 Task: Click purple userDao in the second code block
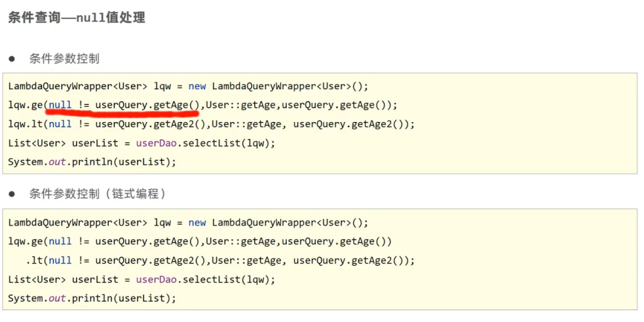pos(155,279)
